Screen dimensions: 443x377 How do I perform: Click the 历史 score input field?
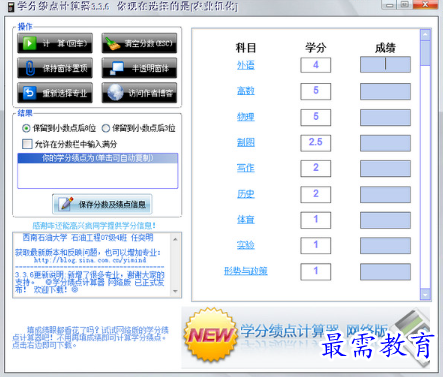385,194
